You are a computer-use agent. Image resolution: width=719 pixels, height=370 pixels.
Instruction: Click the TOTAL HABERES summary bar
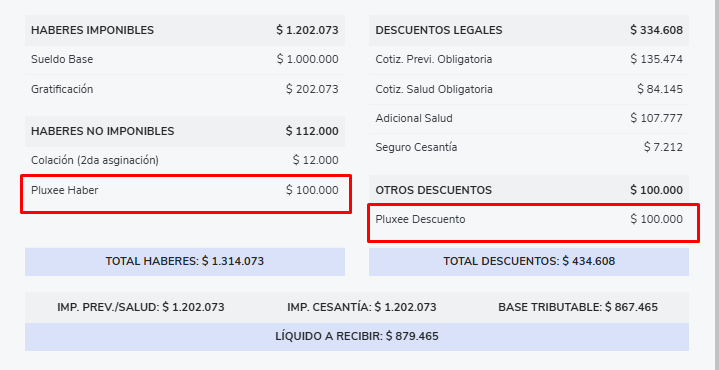click(185, 262)
